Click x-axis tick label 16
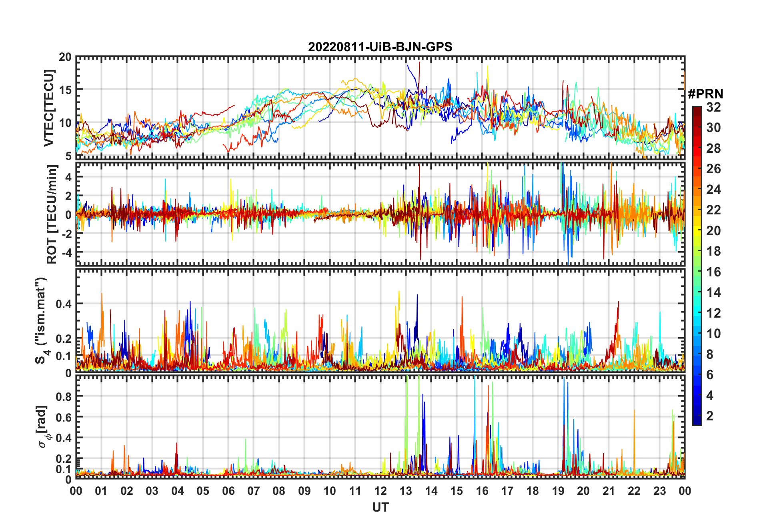This screenshot has width=761, height=532. pyautogui.click(x=482, y=491)
